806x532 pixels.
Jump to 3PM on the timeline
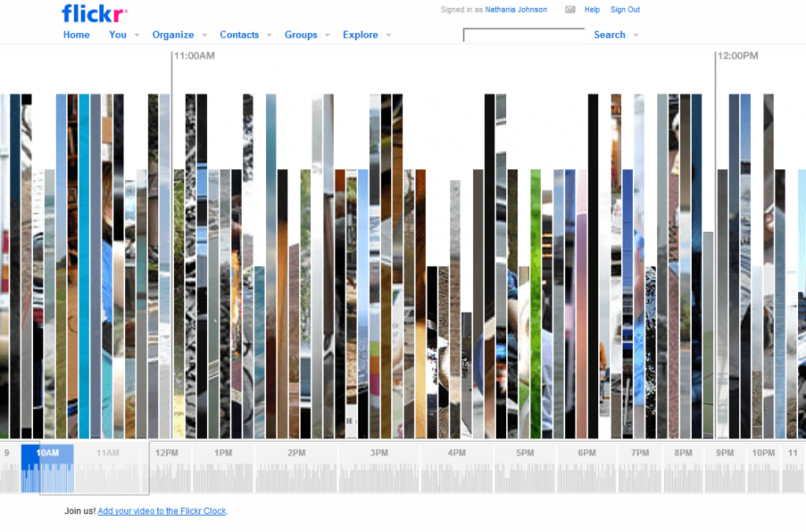click(379, 453)
